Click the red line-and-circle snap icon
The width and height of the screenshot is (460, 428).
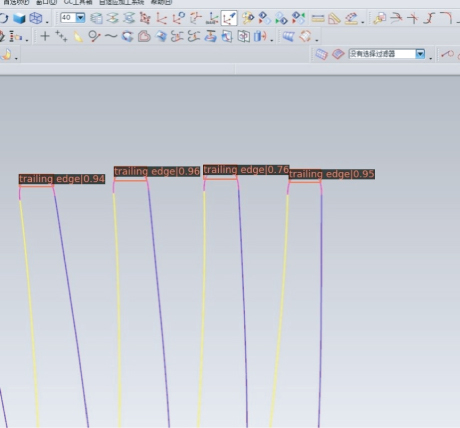(x=447, y=54)
